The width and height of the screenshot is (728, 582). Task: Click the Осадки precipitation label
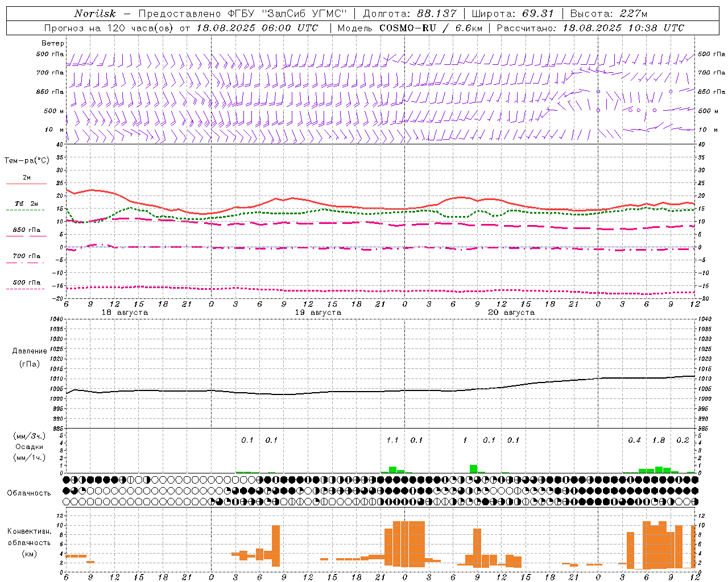point(30,447)
